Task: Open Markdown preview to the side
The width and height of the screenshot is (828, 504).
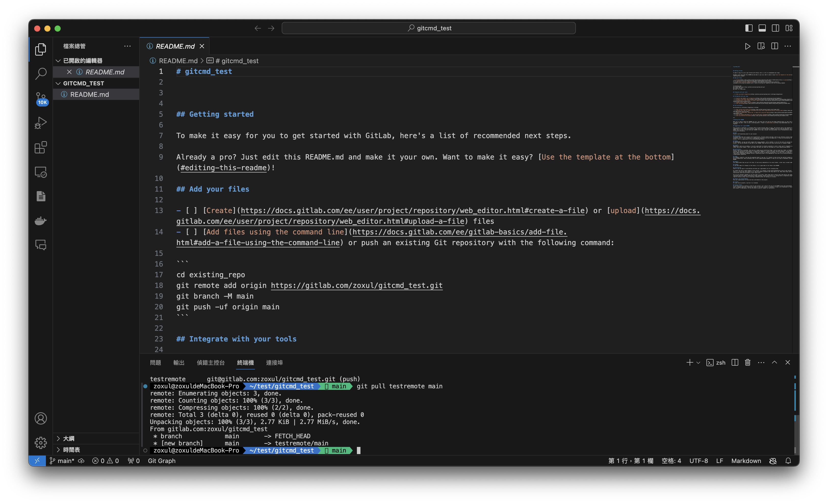Action: pos(761,46)
